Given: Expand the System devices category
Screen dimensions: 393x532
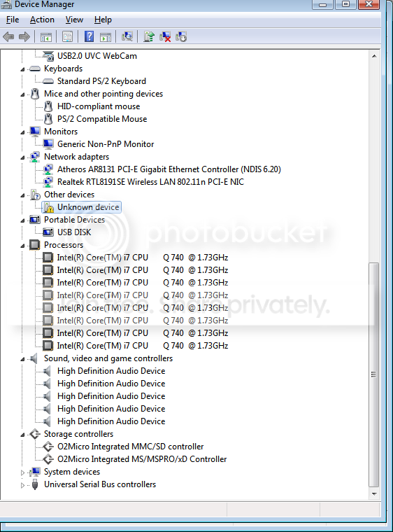Looking at the screenshot, I should (22, 472).
